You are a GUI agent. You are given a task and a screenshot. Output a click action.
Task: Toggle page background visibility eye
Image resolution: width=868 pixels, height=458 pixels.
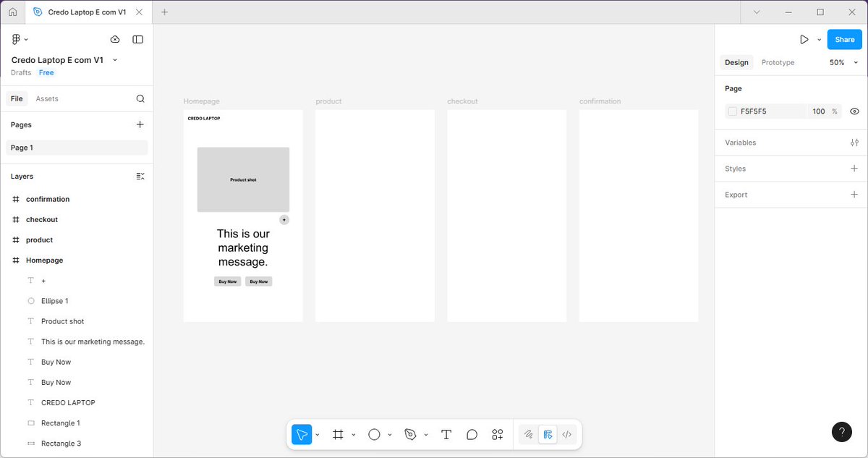coord(854,111)
